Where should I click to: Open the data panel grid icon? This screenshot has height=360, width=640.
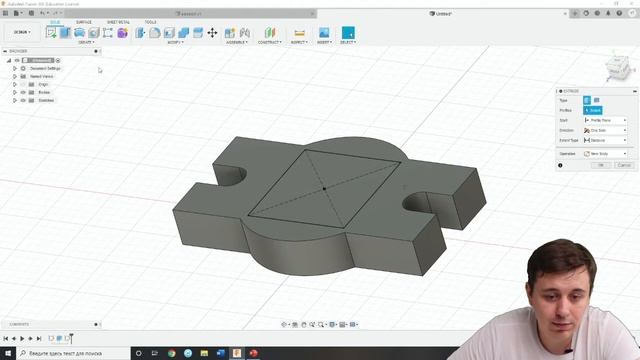[x=5, y=13]
